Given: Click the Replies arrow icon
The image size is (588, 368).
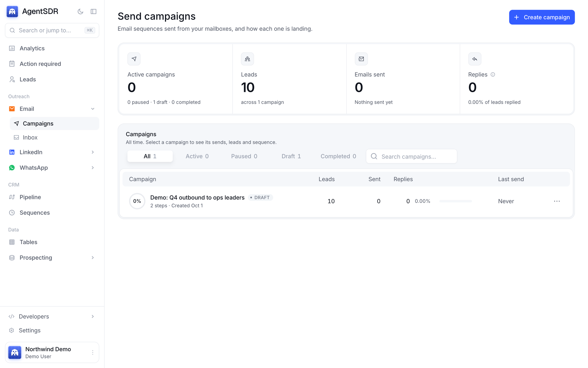Looking at the screenshot, I should tap(475, 59).
